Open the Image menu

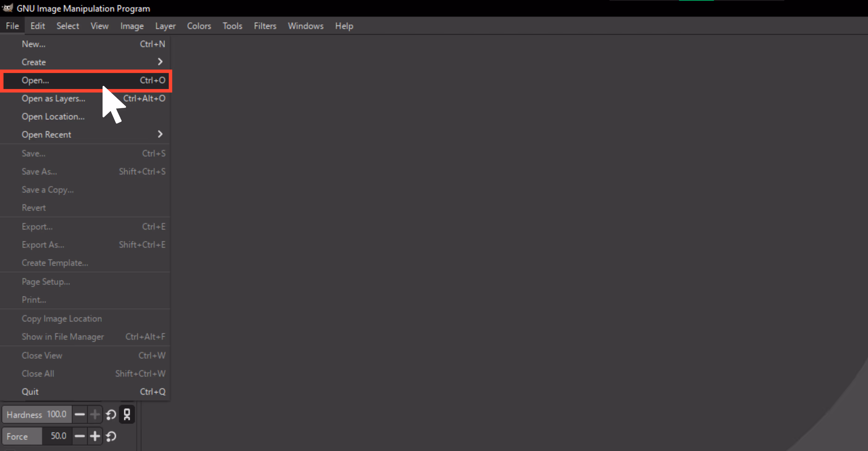pos(132,26)
